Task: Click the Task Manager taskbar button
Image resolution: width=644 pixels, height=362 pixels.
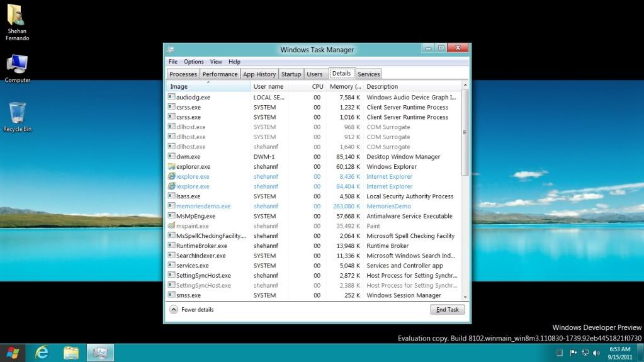Action: 100,353
